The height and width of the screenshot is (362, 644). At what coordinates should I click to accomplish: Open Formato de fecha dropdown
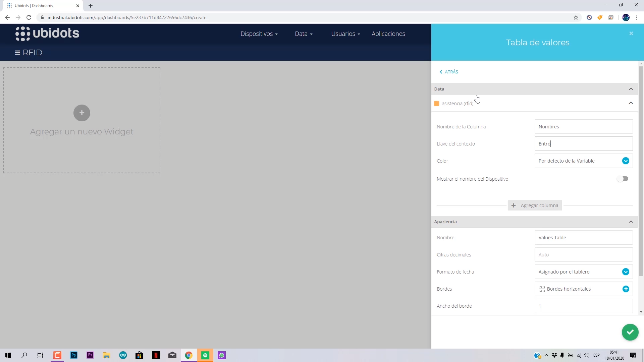584,272
